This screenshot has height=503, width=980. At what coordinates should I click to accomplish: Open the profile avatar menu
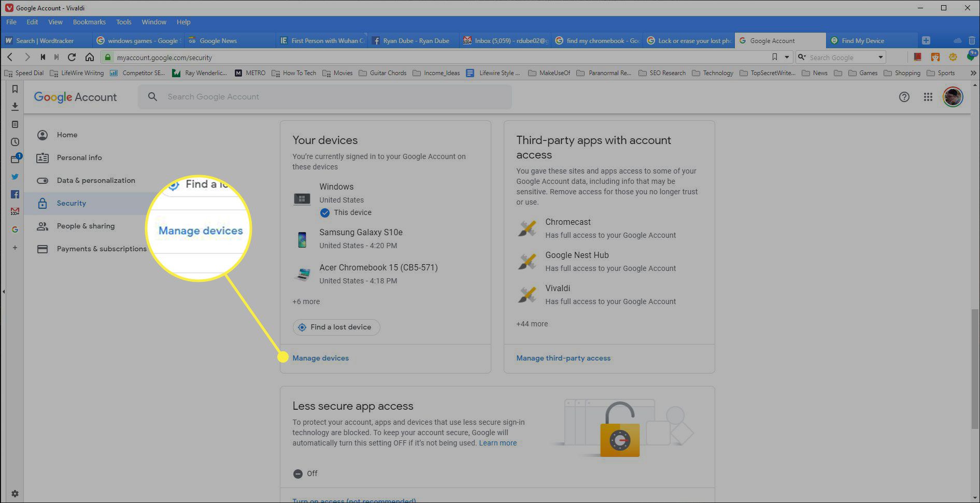pos(953,97)
